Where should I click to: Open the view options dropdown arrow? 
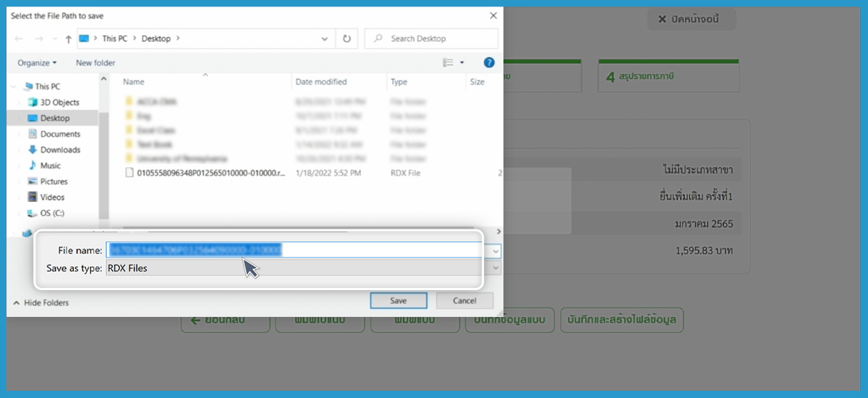point(462,63)
